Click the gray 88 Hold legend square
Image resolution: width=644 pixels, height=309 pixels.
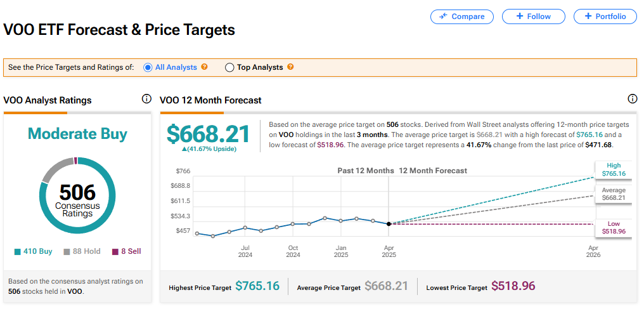click(x=67, y=252)
